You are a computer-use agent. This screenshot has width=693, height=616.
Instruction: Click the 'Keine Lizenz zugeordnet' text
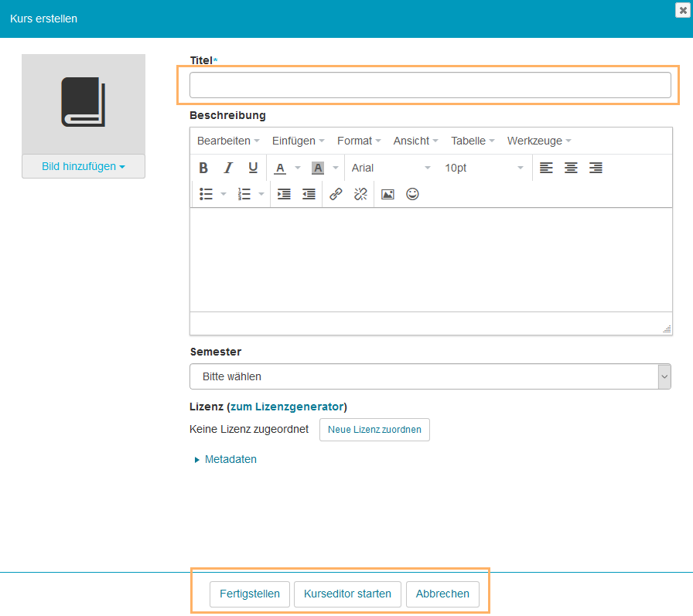(x=249, y=429)
